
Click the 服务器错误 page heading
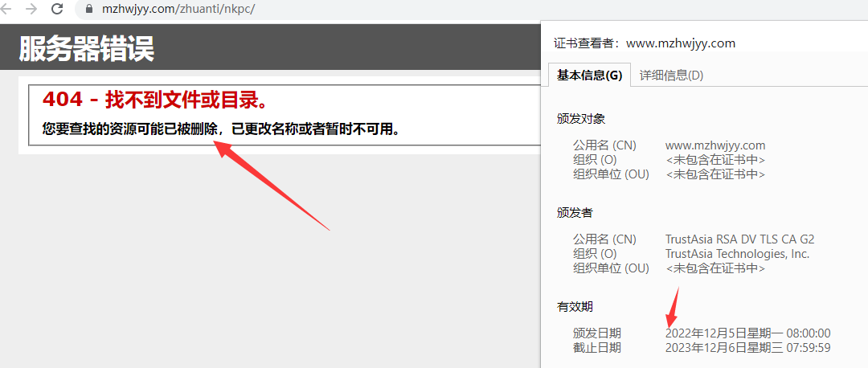(x=86, y=49)
